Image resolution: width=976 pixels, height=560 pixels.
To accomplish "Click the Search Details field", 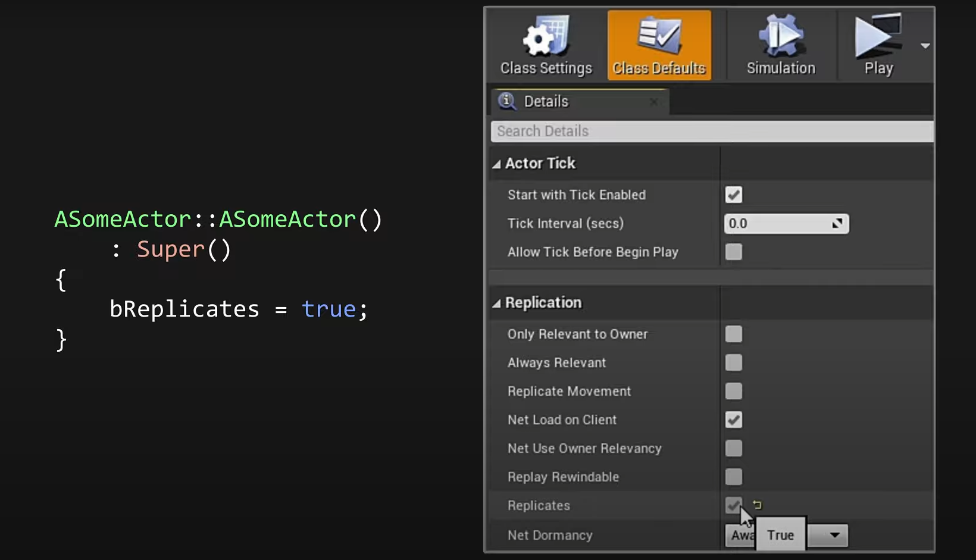I will [711, 132].
